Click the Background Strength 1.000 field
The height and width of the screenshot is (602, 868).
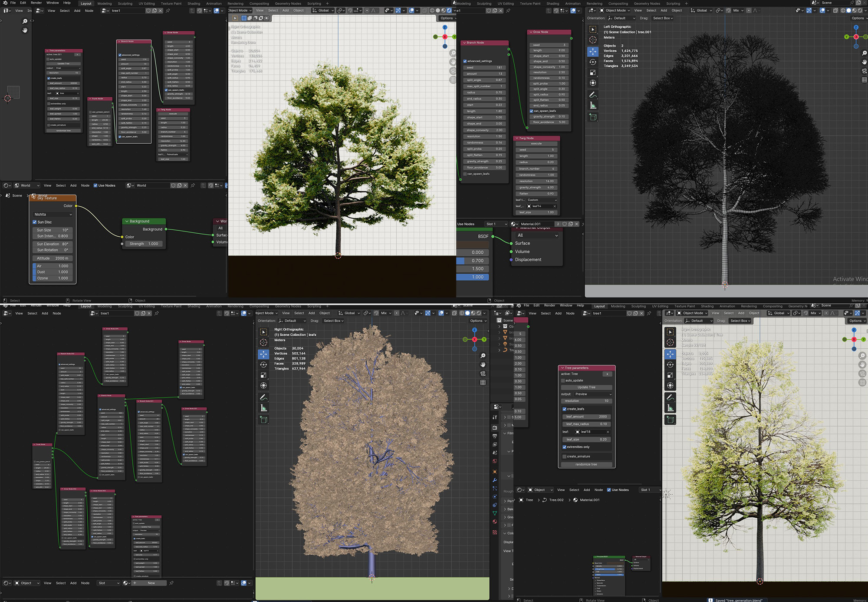click(x=143, y=244)
